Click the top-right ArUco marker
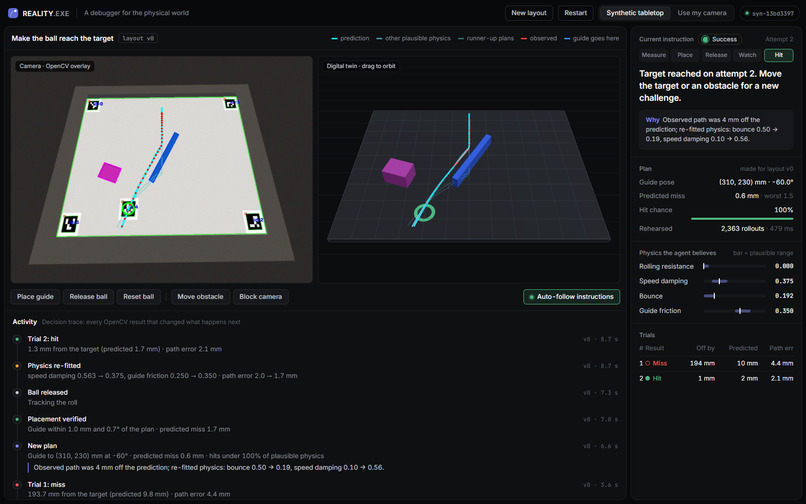 230,103
